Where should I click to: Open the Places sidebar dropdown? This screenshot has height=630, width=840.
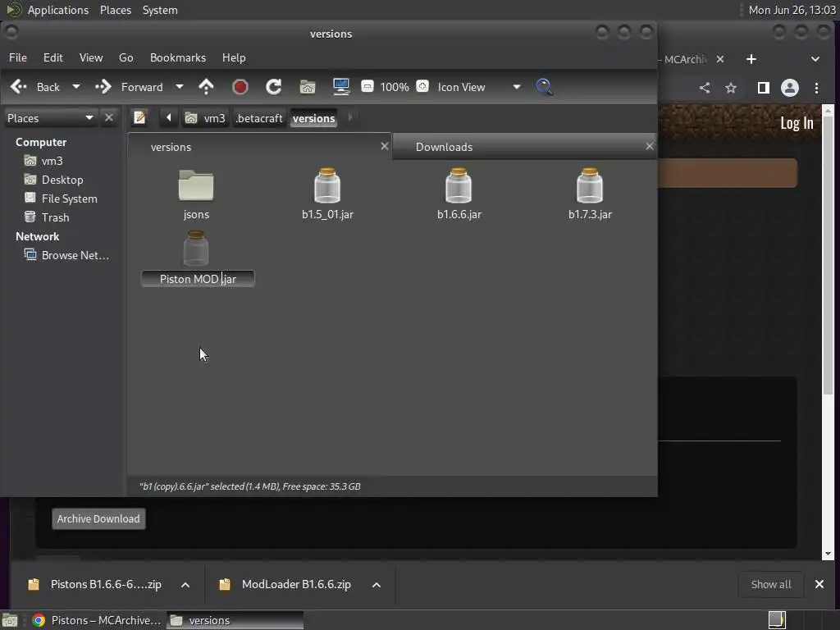(50, 118)
